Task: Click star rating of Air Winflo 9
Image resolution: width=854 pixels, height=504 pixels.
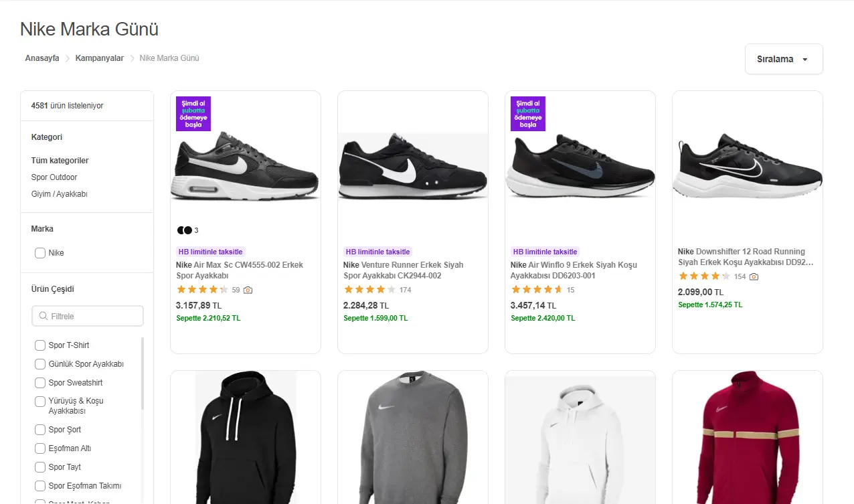Action: [x=537, y=290]
